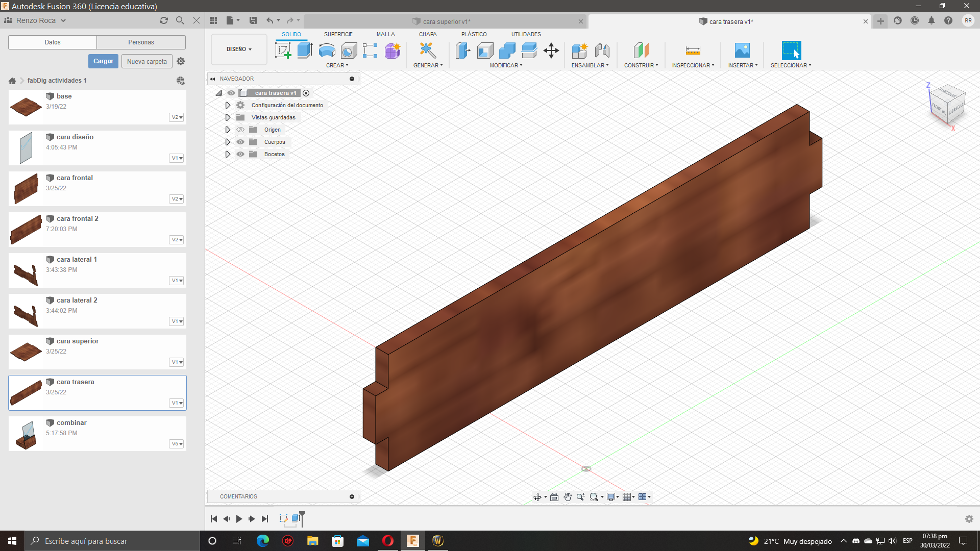Screen dimensions: 980x551
Task: Click the Cargar button
Action: [103, 61]
